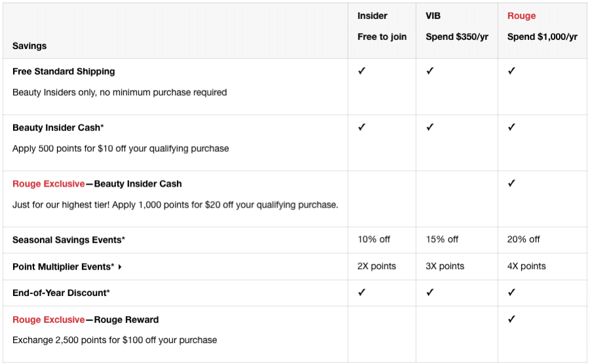Click VIB checkmark for Beauty Insider Cash
Image resolution: width=590 pixels, height=364 pixels.
[x=430, y=128]
